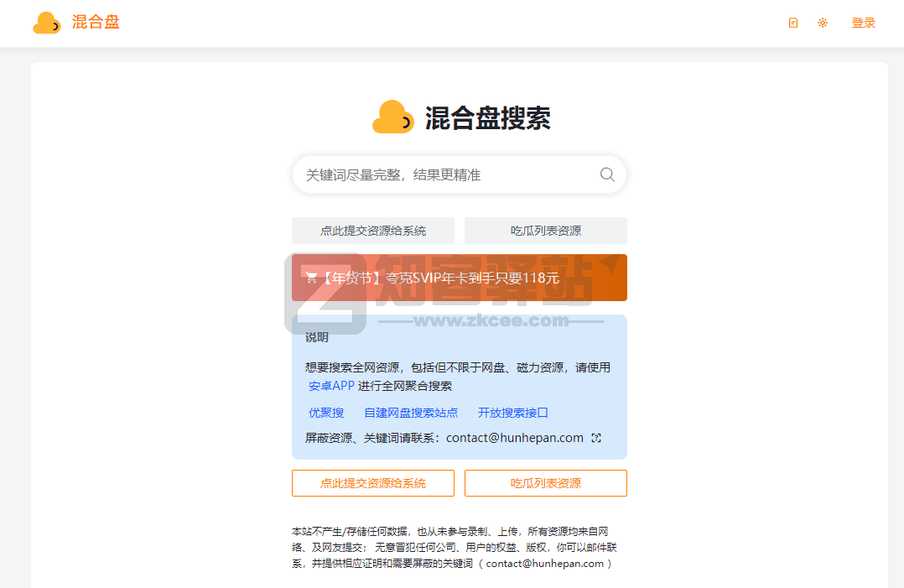
Task: Click the document icon in the top-right header
Action: (792, 23)
